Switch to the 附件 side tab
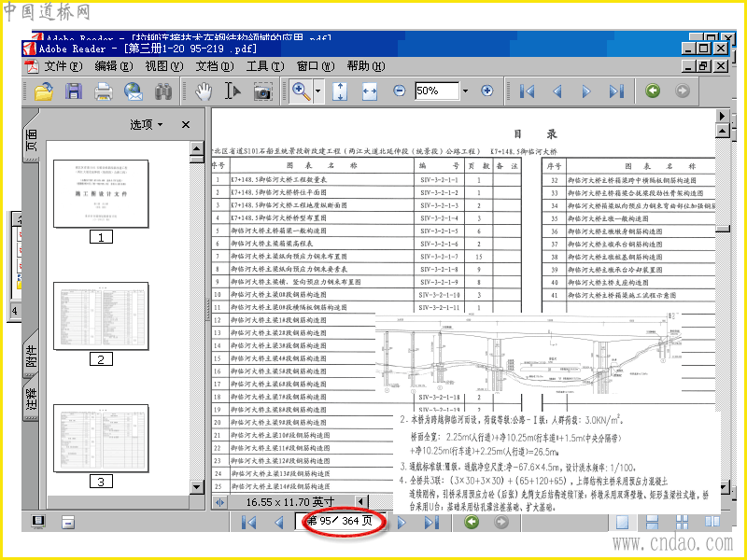 pos(31,356)
